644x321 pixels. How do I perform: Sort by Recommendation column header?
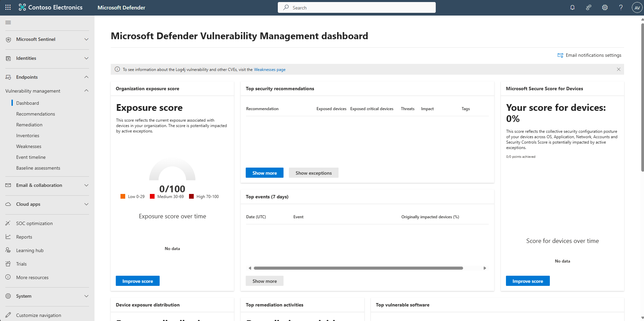262,109
